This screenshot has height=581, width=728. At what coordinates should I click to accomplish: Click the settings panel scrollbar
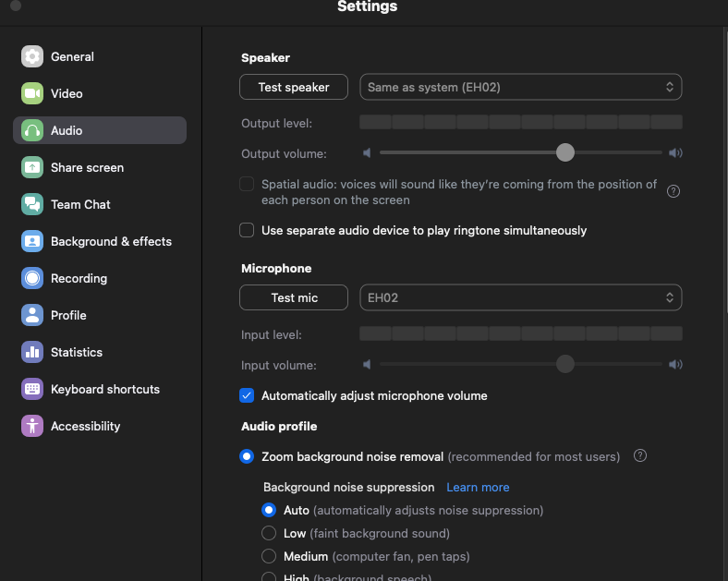coord(725,172)
